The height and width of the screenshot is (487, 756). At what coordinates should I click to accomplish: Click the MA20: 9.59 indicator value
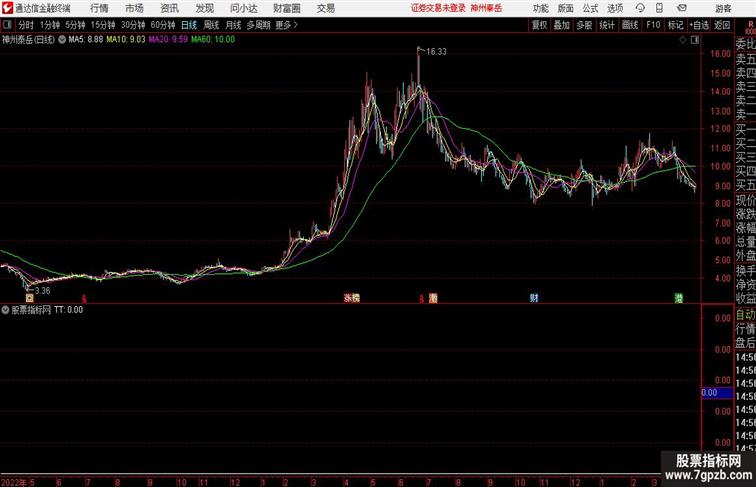(168, 40)
